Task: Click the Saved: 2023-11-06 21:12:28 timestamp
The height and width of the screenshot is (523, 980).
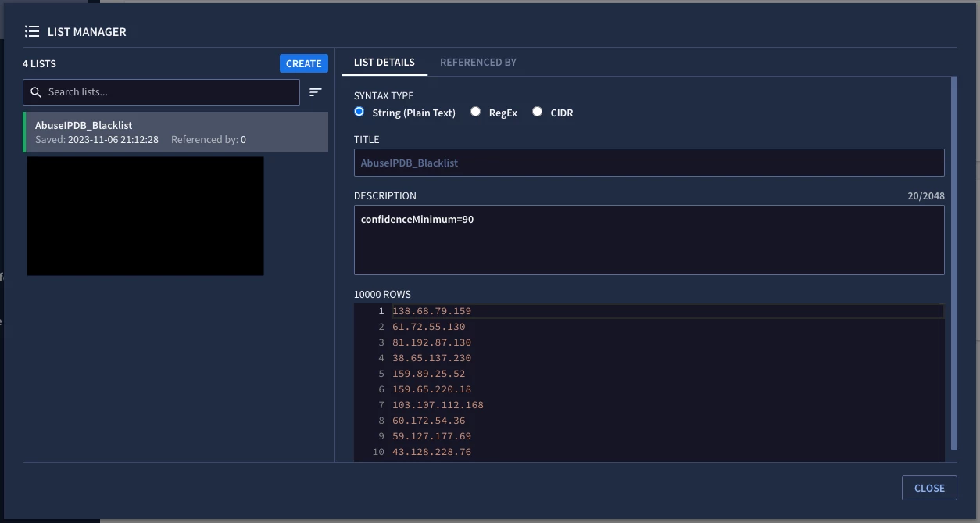Action: (97, 140)
